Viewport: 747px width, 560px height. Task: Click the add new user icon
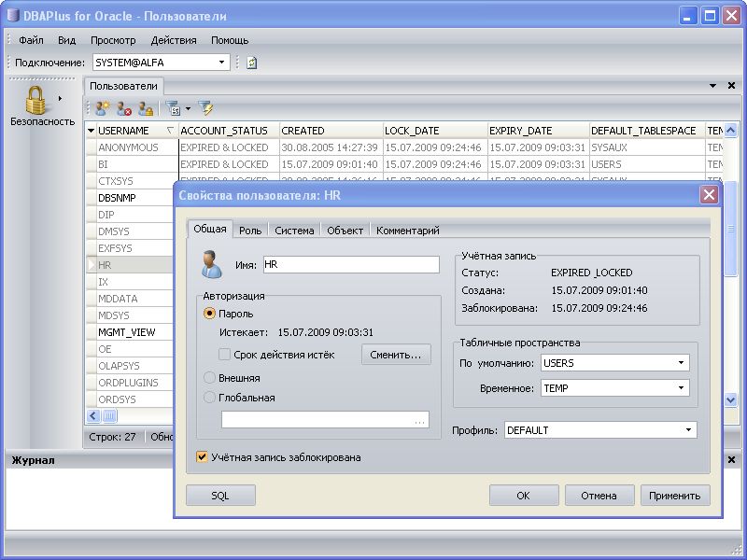click(103, 108)
